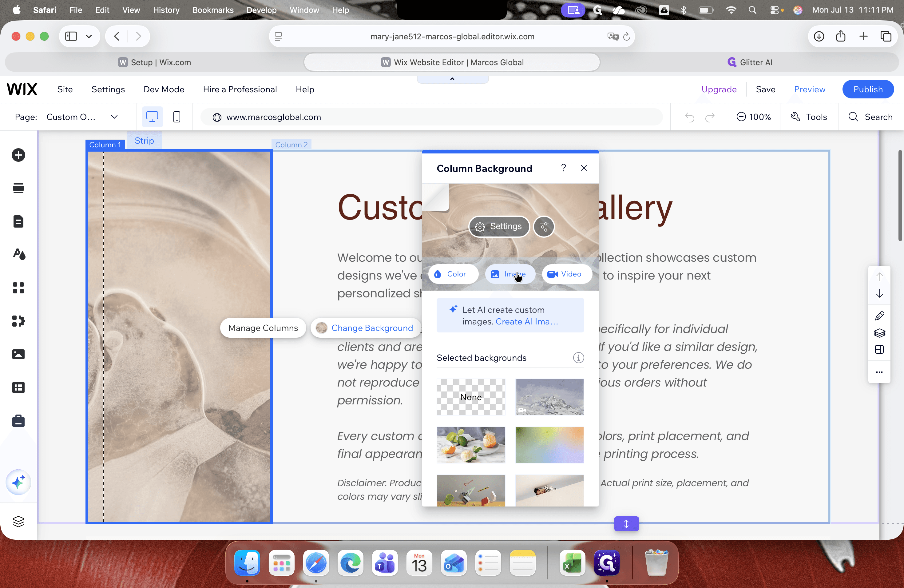
Task: Launch the AI sparkle assistant button
Action: (18, 483)
